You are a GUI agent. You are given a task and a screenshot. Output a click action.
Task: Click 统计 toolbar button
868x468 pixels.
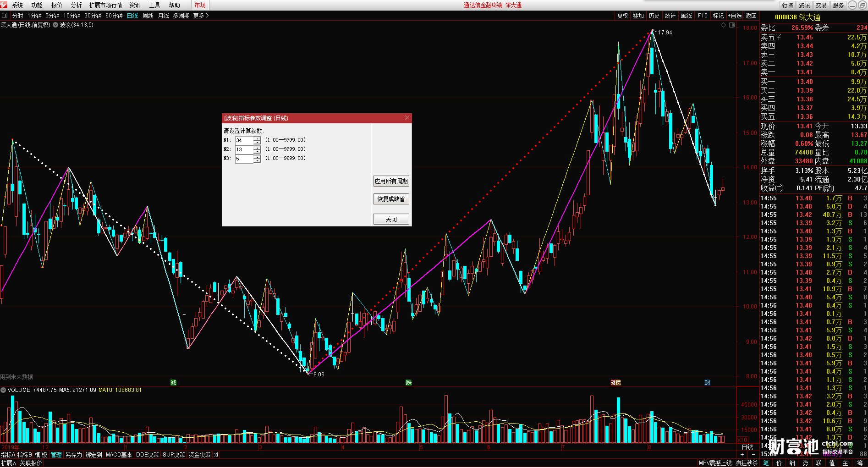tap(670, 16)
